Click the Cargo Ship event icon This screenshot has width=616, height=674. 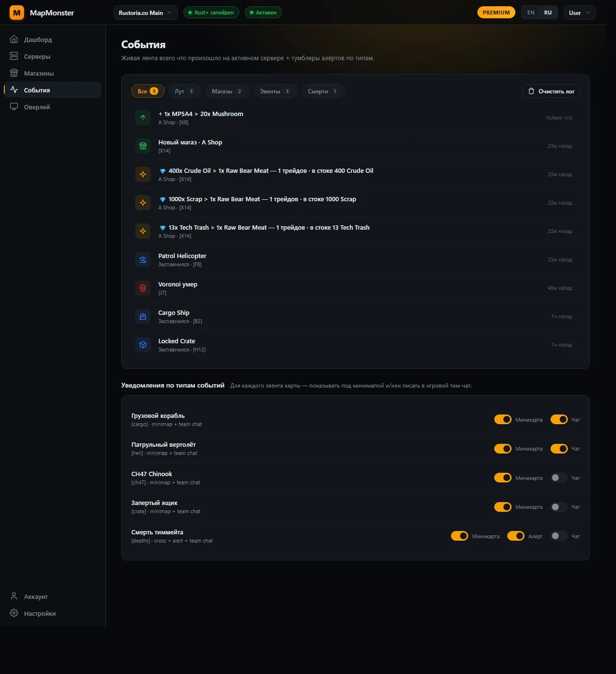pyautogui.click(x=143, y=316)
